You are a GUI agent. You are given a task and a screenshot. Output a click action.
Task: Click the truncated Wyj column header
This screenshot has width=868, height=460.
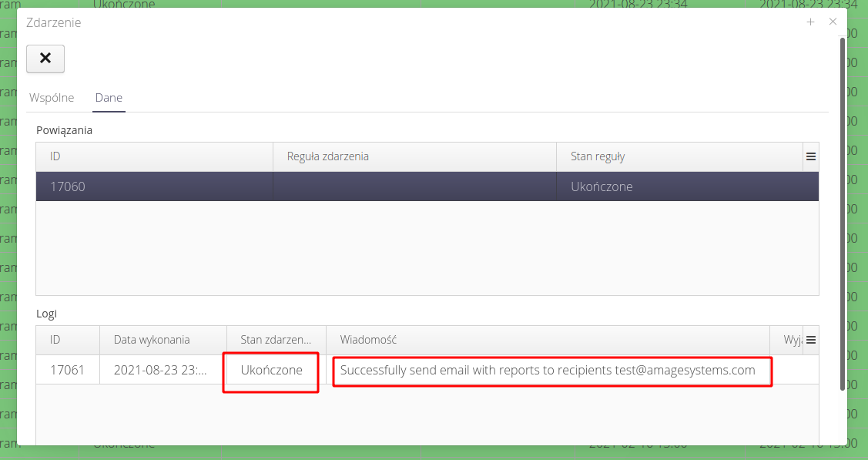pyautogui.click(x=792, y=340)
